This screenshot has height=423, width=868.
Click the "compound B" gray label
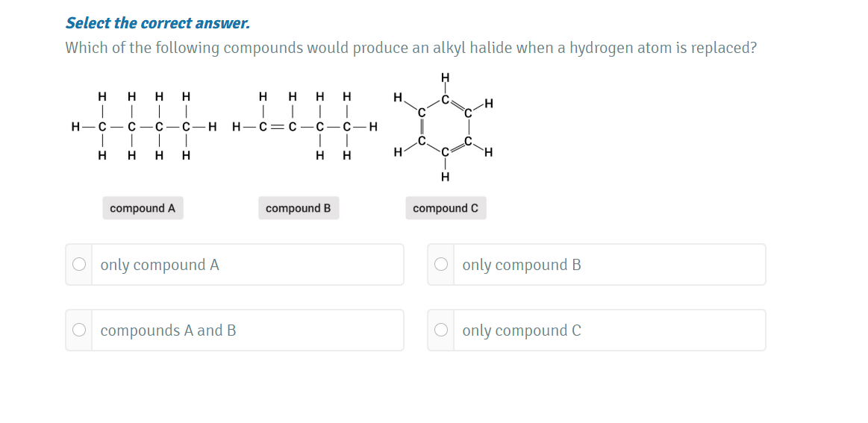tap(299, 208)
